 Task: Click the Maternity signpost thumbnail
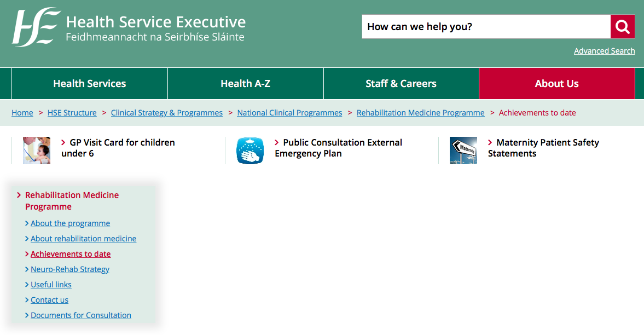click(x=463, y=151)
